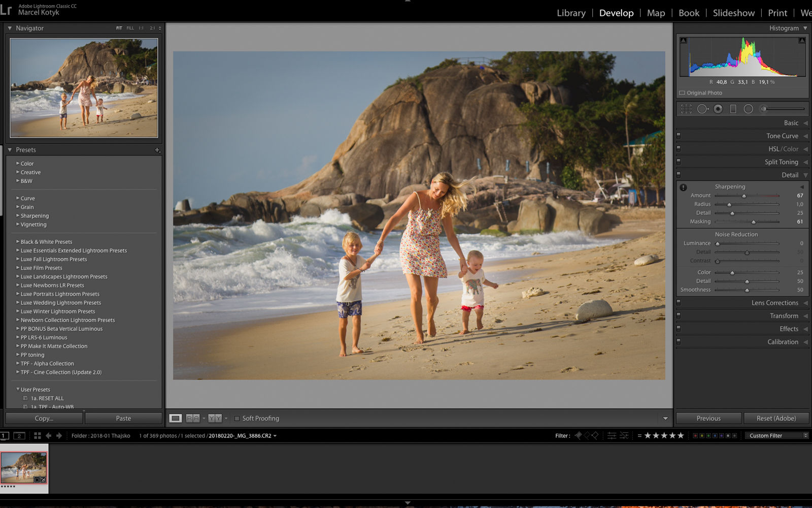Screen dimensions: 812x508
Task: Click Reset (Adobe) button
Action: [776, 418]
